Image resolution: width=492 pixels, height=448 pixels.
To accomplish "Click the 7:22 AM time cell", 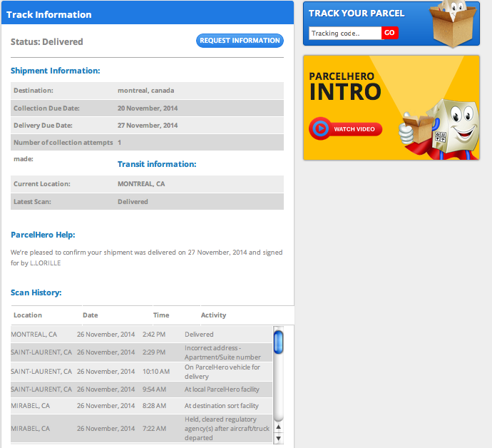I will [154, 429].
